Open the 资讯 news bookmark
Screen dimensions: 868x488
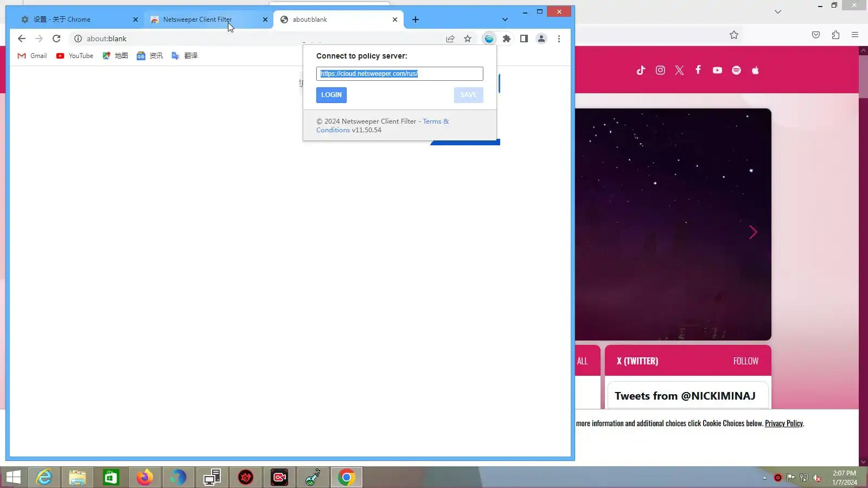coord(150,56)
